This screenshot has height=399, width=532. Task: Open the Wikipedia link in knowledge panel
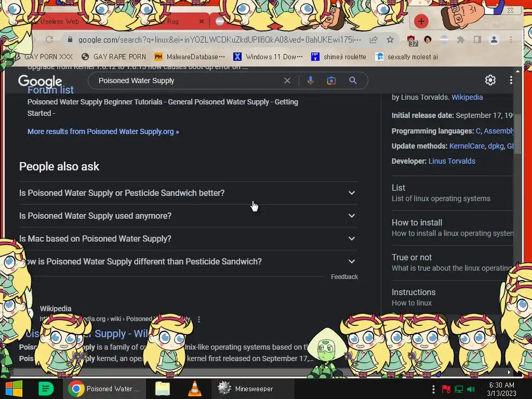pos(467,97)
